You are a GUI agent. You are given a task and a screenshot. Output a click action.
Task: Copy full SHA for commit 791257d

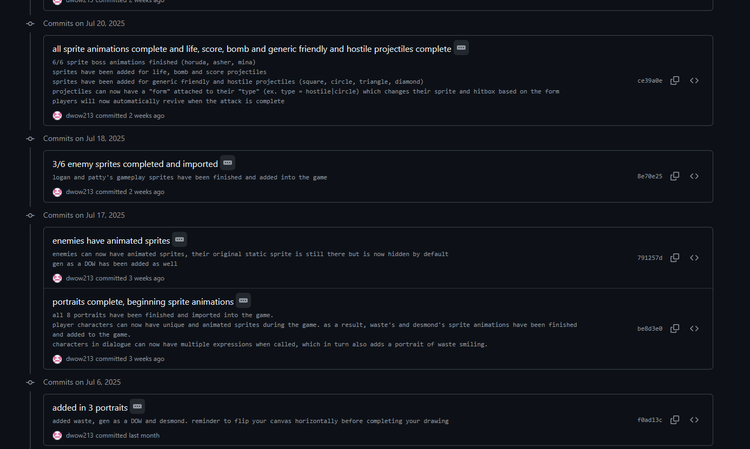click(x=674, y=258)
